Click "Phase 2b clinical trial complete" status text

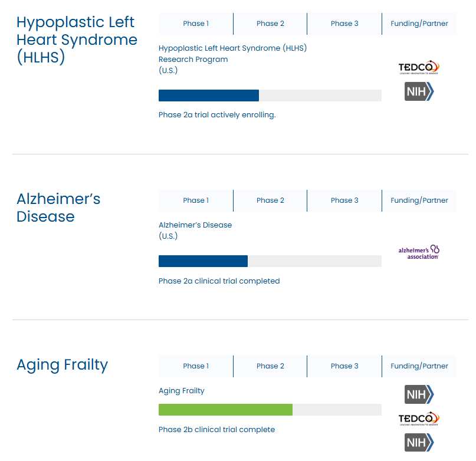click(x=216, y=430)
